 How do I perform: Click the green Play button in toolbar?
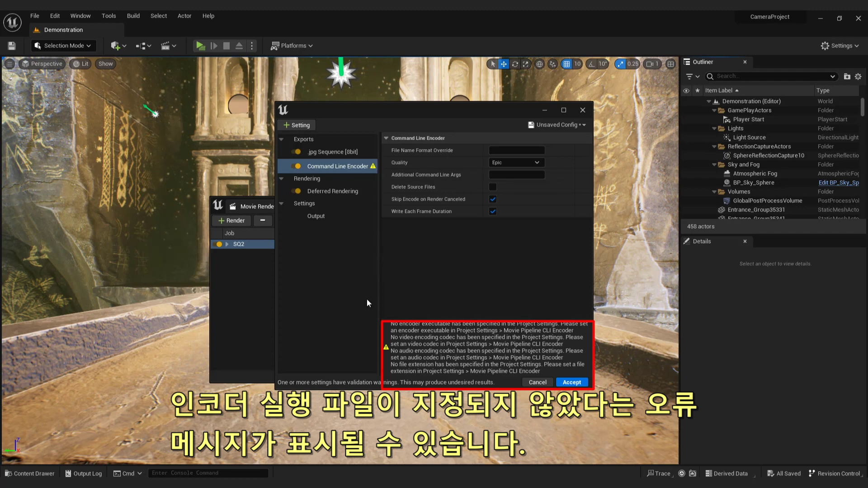point(200,46)
